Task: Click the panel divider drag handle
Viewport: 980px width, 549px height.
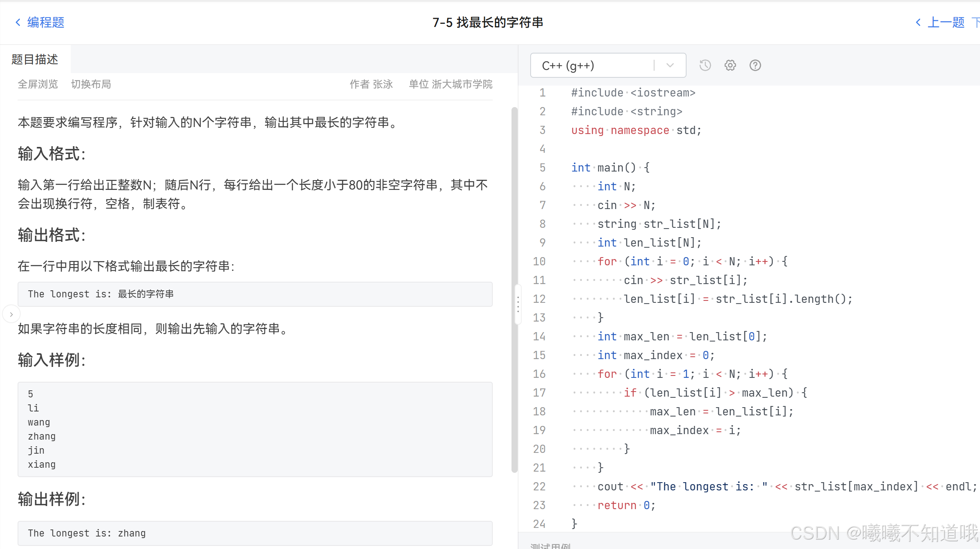Action: 518,304
